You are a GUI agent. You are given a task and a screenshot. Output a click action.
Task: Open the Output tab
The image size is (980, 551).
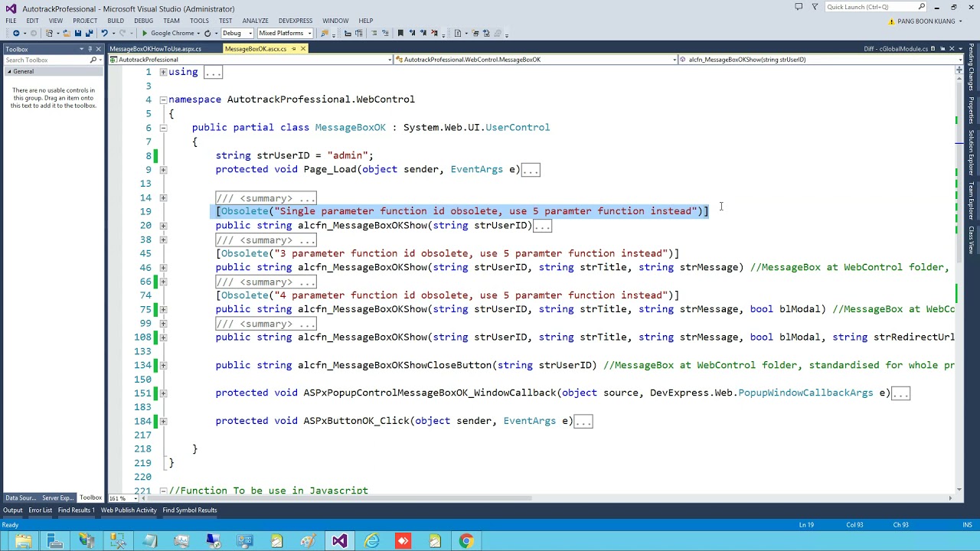[12, 510]
